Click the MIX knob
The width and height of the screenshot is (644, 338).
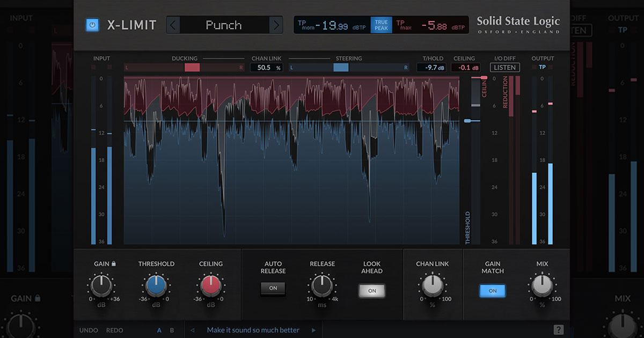(x=542, y=286)
